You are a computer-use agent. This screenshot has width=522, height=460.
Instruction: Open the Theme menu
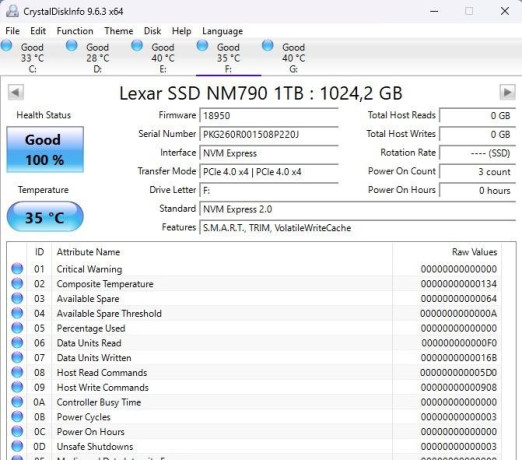click(119, 31)
